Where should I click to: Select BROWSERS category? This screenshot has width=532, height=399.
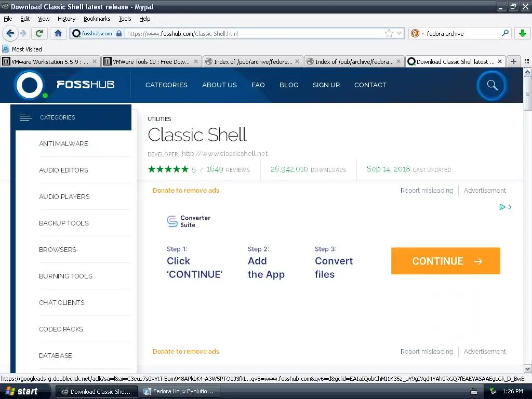(57, 249)
